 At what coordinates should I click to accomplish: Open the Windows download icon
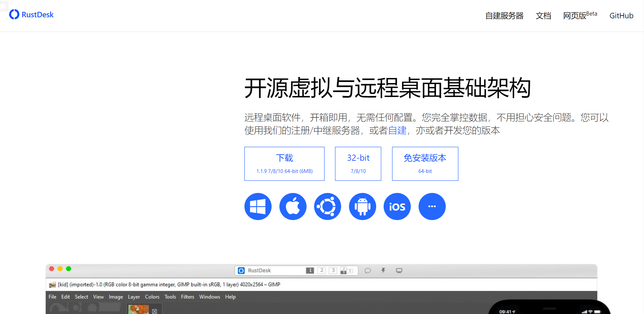pyautogui.click(x=258, y=207)
